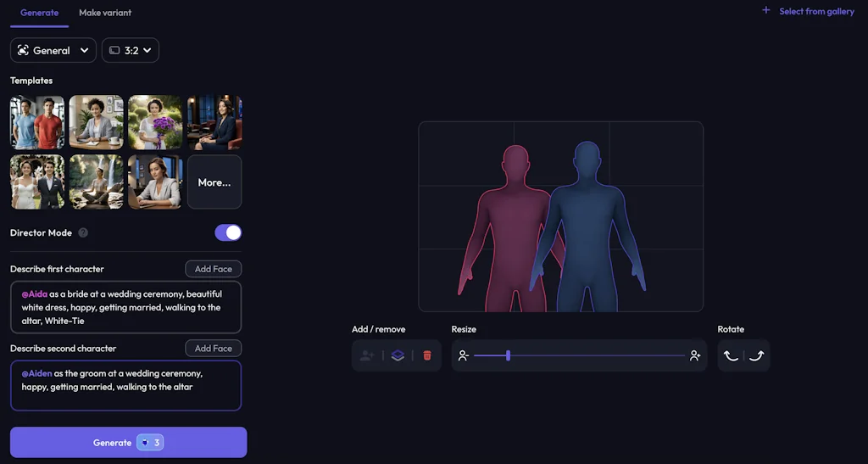Turn off the Director Mode toggle
The height and width of the screenshot is (464, 868).
228,232
